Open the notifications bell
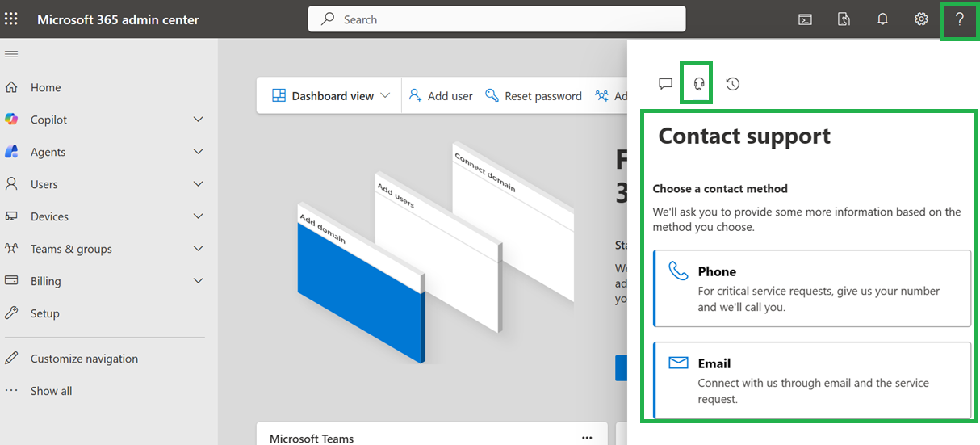Viewport: 980px width, 445px height. coord(882,19)
